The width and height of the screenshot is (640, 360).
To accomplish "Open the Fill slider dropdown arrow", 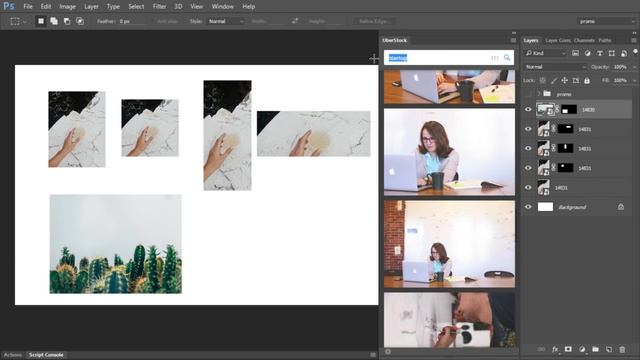I will pyautogui.click(x=634, y=81).
